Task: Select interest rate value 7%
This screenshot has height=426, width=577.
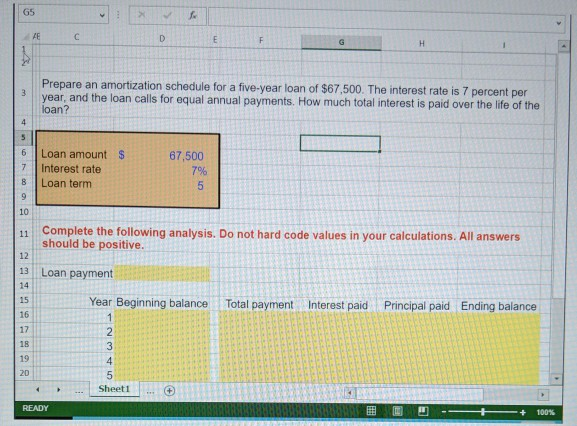Action: point(199,171)
